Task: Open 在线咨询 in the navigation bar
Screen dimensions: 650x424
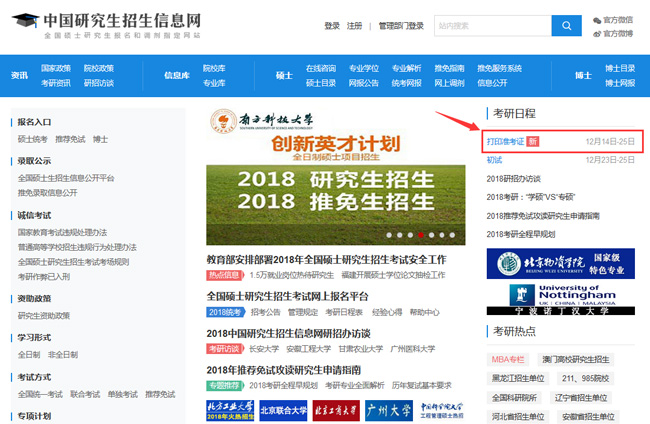Action: click(x=321, y=68)
